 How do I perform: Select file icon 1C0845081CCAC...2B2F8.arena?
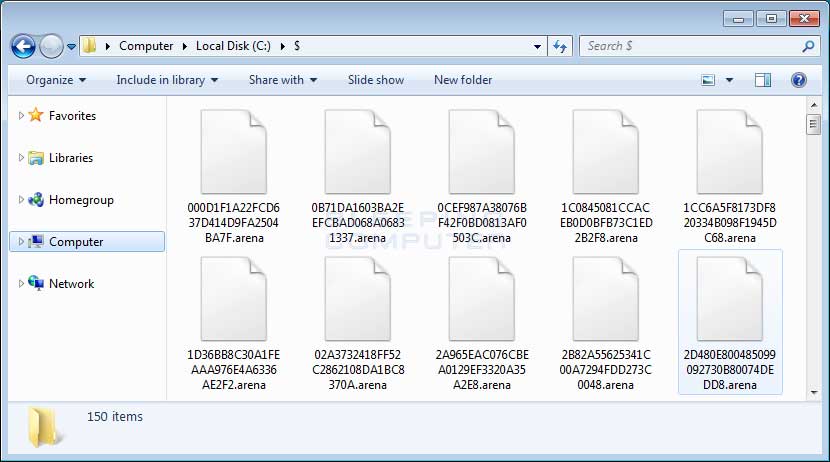pos(606,152)
